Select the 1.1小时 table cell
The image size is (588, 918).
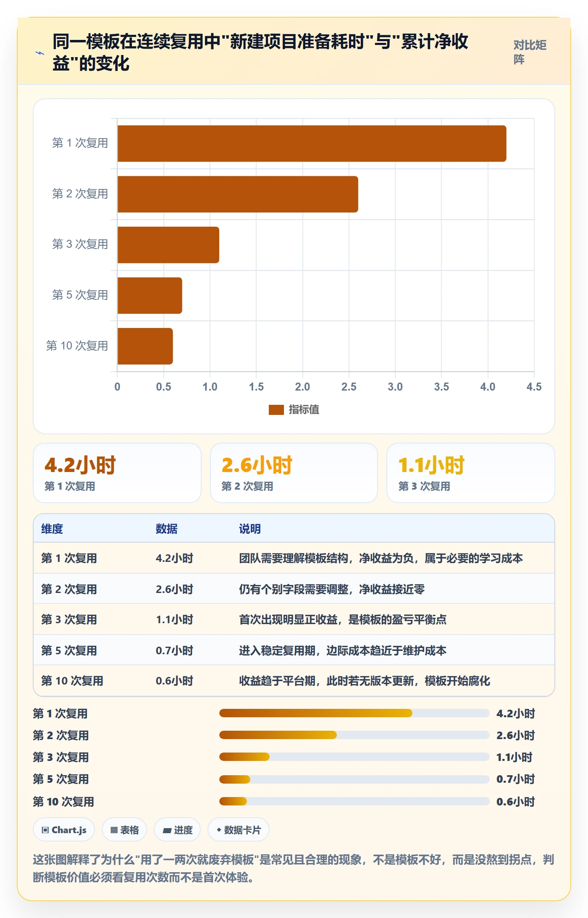tap(174, 619)
